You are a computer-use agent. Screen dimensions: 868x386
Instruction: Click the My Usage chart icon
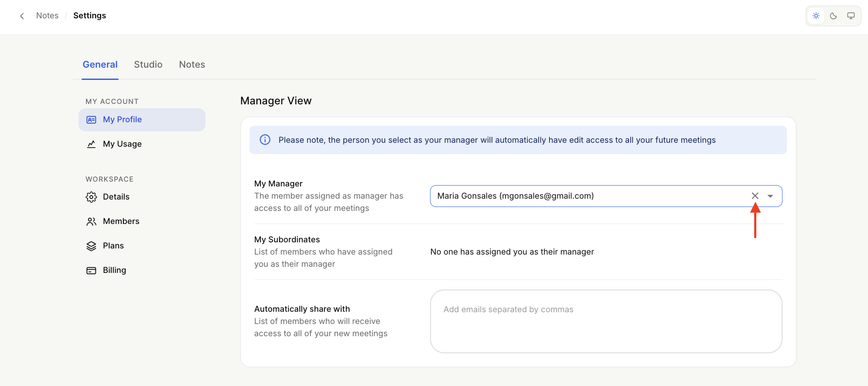[x=91, y=144]
